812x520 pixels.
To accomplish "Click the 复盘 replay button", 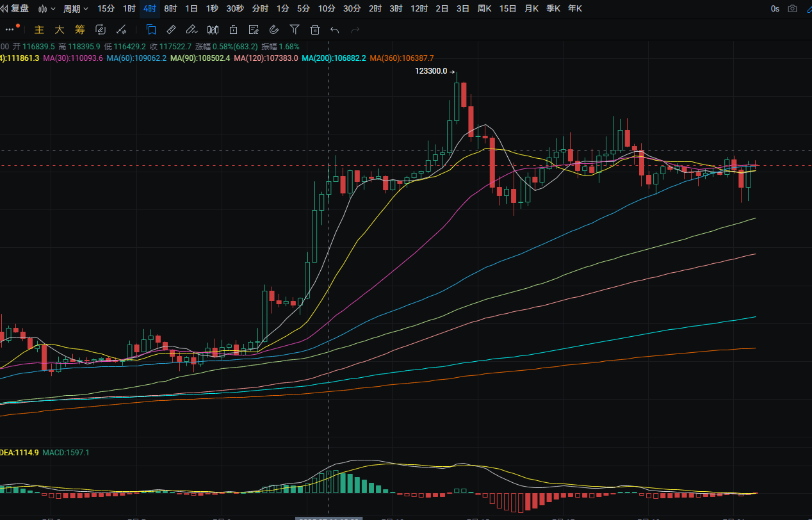I will pyautogui.click(x=15, y=9).
